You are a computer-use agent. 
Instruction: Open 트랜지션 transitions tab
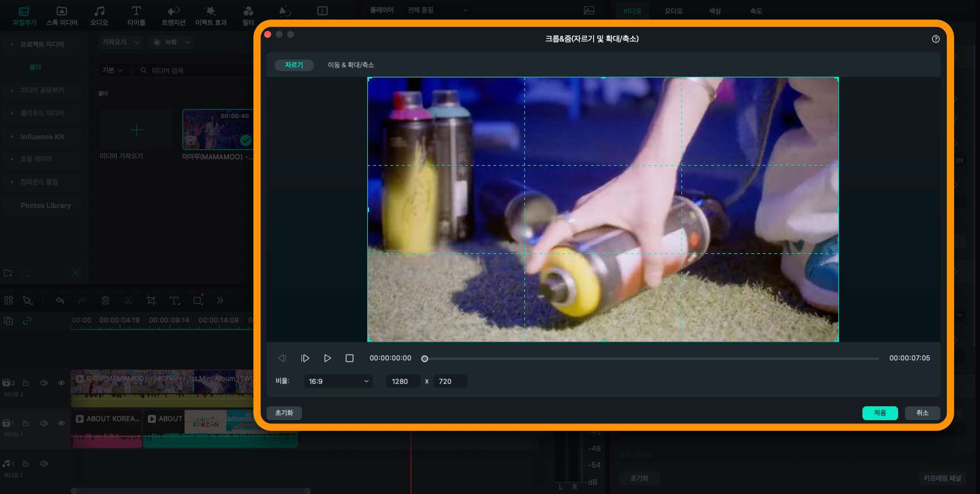[x=173, y=15]
